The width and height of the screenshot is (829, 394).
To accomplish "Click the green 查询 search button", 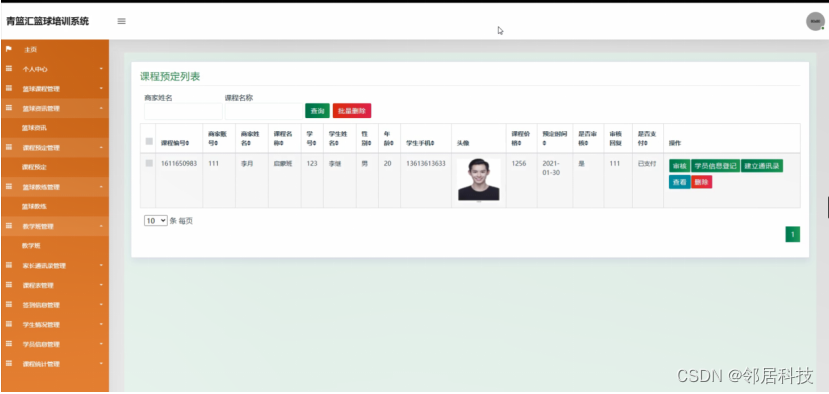I will (317, 111).
